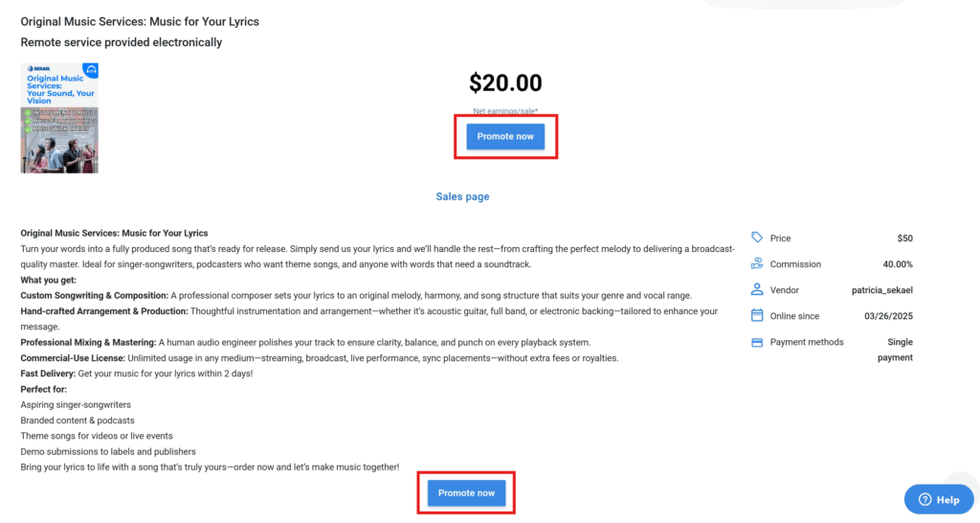
Task: Click the top Promote now button
Action: tap(505, 136)
